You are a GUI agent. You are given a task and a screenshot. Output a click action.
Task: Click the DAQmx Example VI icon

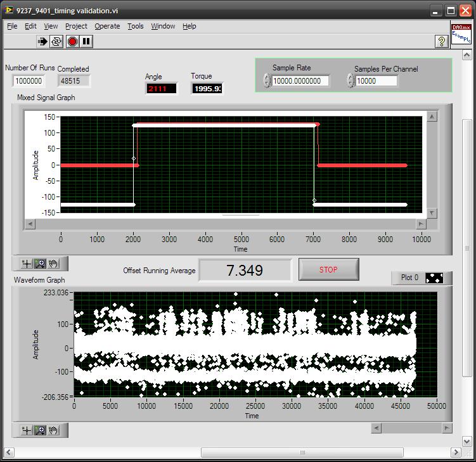click(x=461, y=34)
